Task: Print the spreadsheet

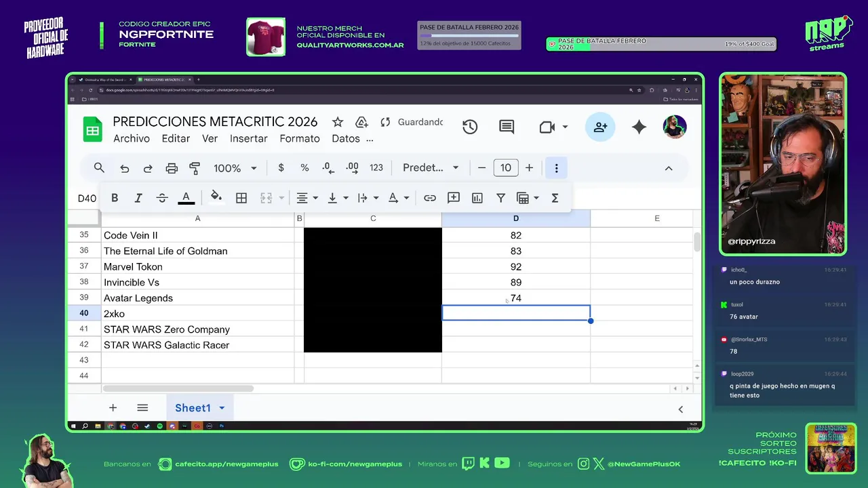Action: coord(172,168)
